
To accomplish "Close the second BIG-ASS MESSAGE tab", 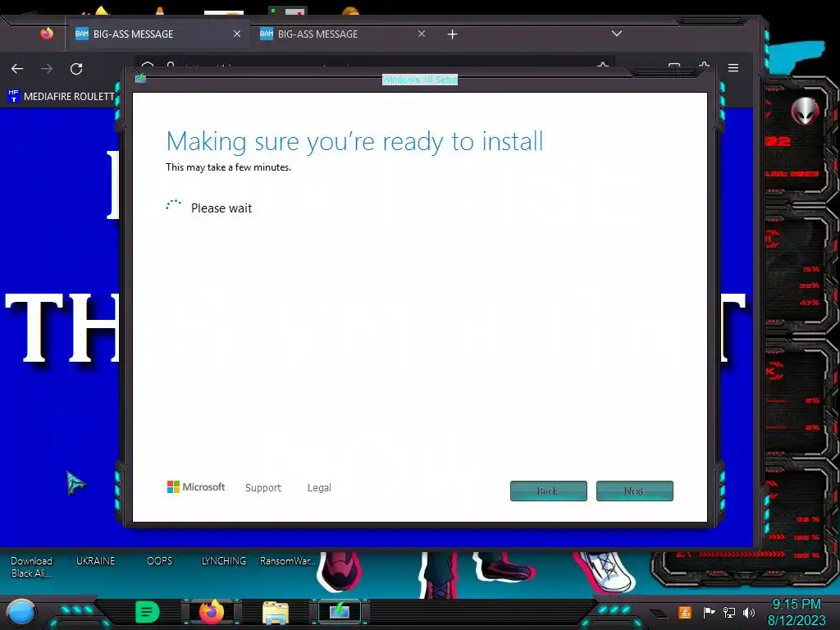I will (422, 34).
